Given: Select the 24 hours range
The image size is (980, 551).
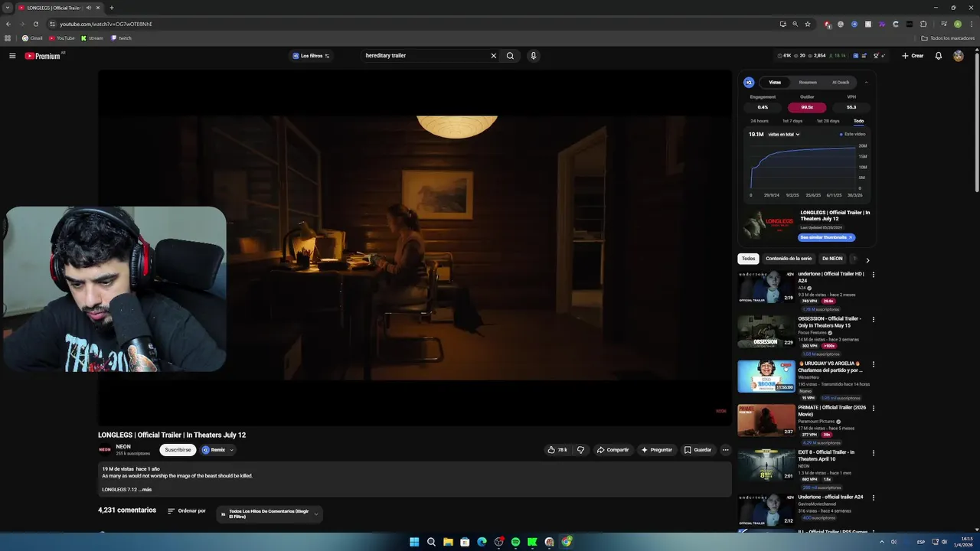Looking at the screenshot, I should tap(759, 121).
